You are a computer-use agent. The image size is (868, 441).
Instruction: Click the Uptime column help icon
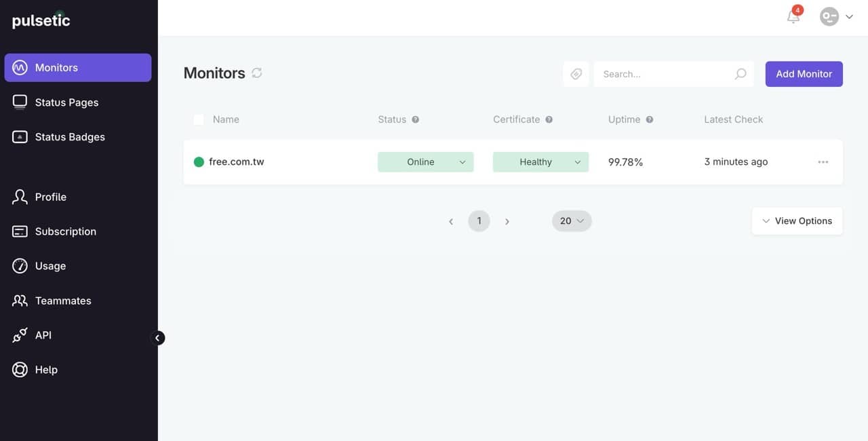(650, 119)
